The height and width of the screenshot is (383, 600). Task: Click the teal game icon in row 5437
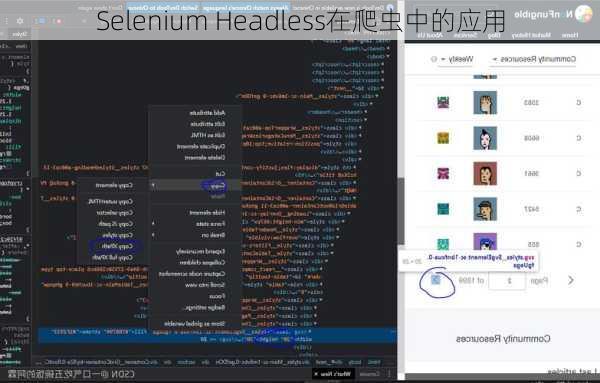pos(443,209)
